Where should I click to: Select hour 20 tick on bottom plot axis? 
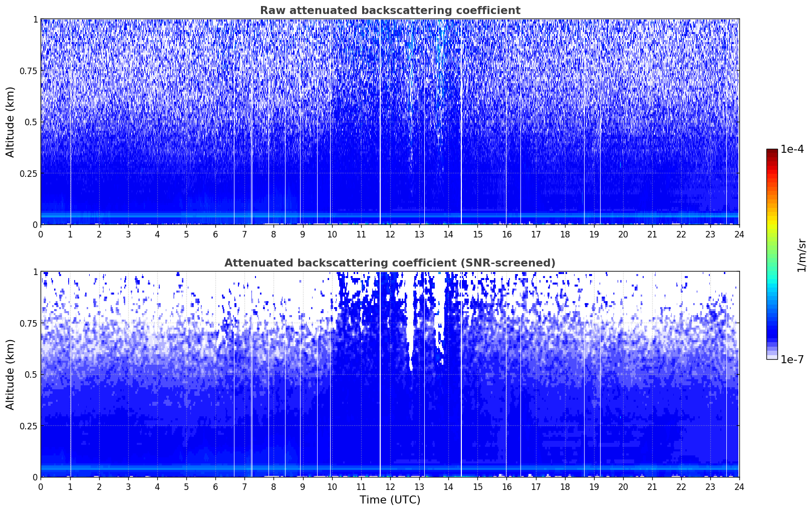pyautogui.click(x=623, y=487)
